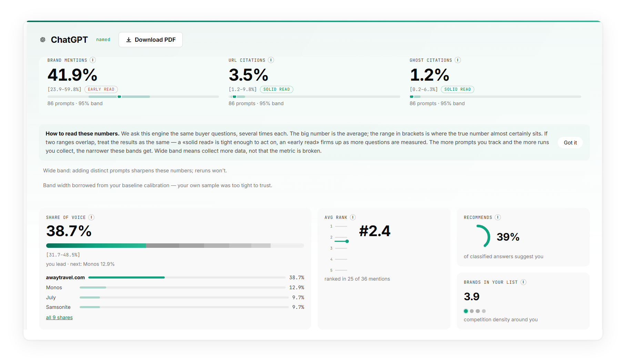Click the Ghost Citations confidence band bar
This screenshot has height=364, width=626.
495,97
